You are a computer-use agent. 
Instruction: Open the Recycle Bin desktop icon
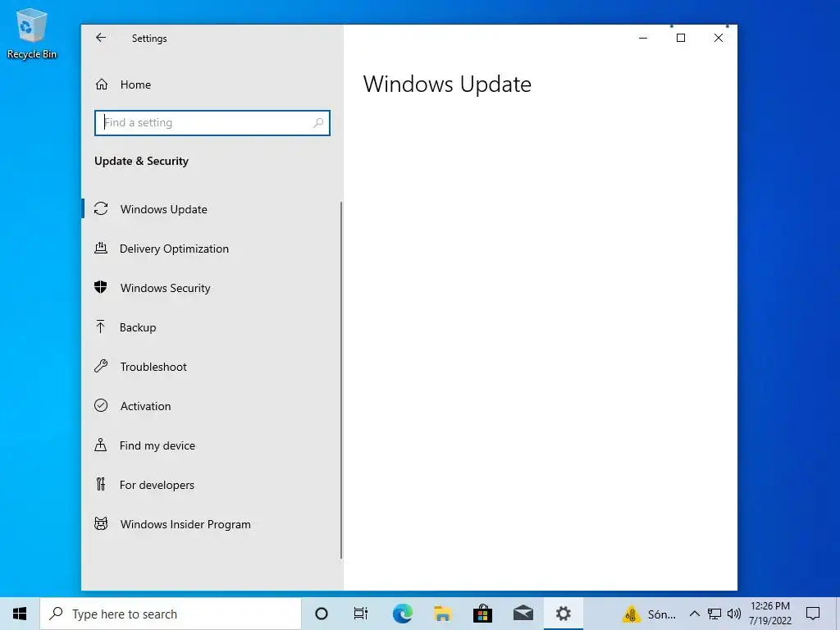[x=32, y=33]
